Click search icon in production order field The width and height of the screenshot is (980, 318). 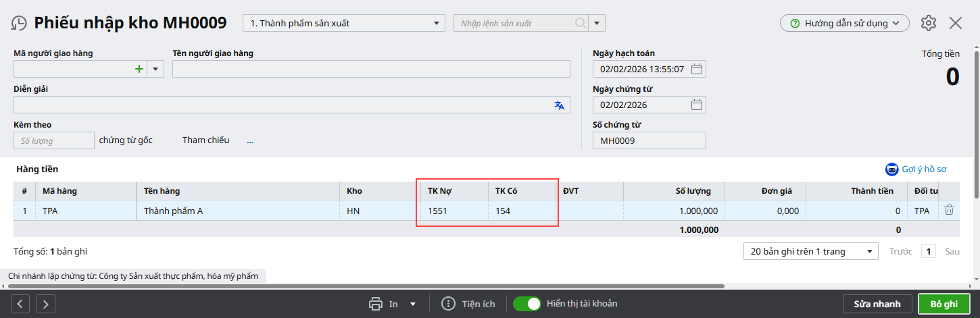click(x=580, y=23)
